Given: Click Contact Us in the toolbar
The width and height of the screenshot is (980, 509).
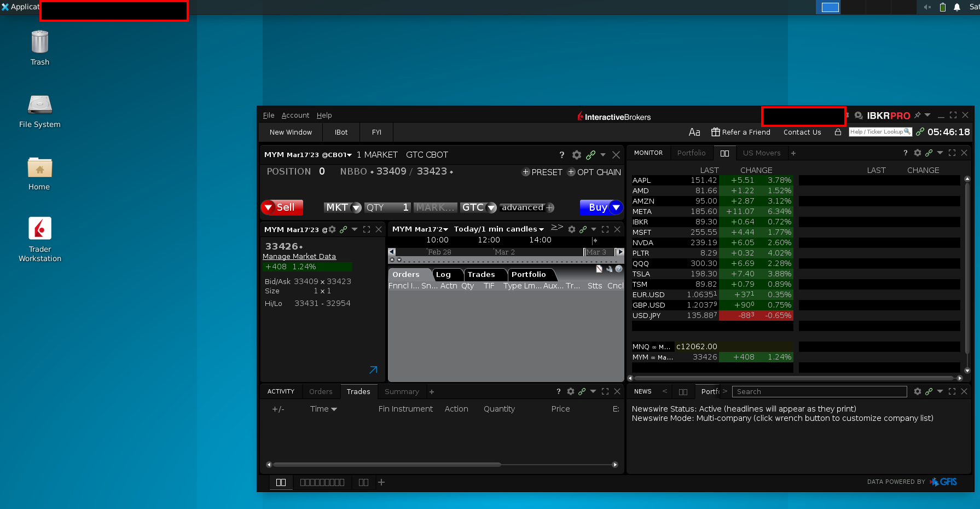Looking at the screenshot, I should click(x=802, y=132).
